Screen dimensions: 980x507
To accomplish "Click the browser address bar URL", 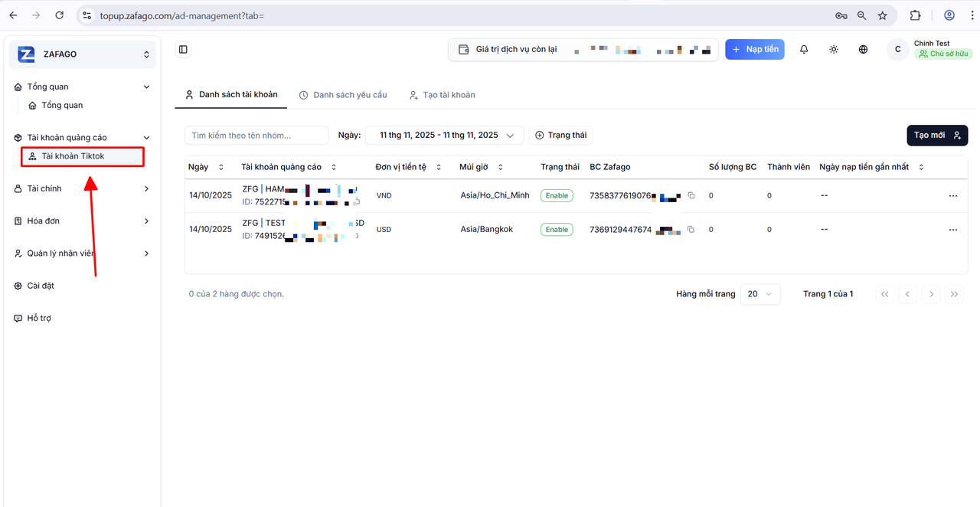I will pos(181,15).
